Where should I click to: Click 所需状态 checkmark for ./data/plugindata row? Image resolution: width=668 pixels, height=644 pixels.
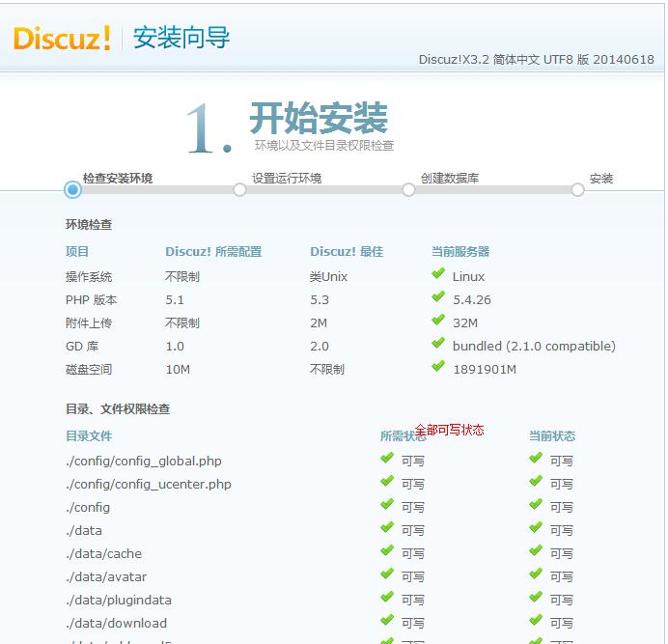(x=387, y=597)
